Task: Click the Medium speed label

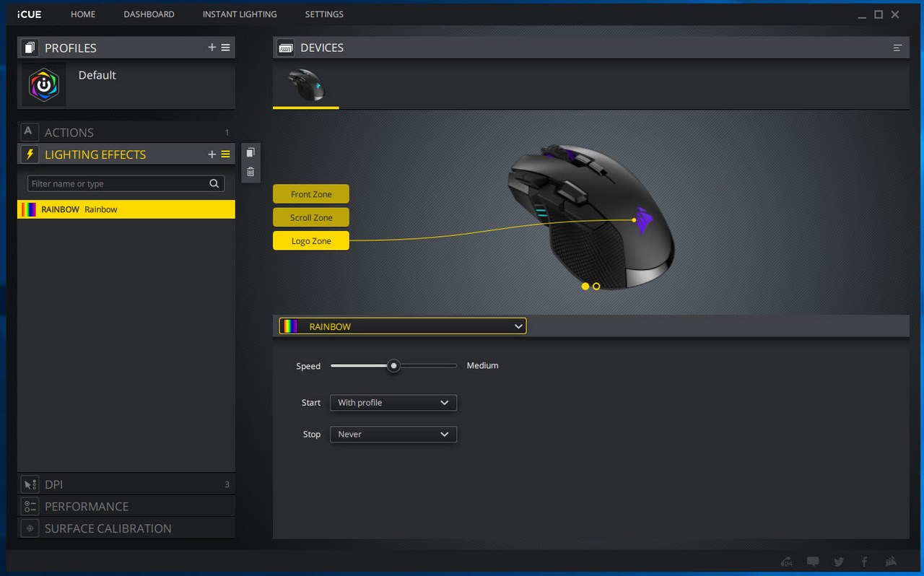Action: point(482,366)
